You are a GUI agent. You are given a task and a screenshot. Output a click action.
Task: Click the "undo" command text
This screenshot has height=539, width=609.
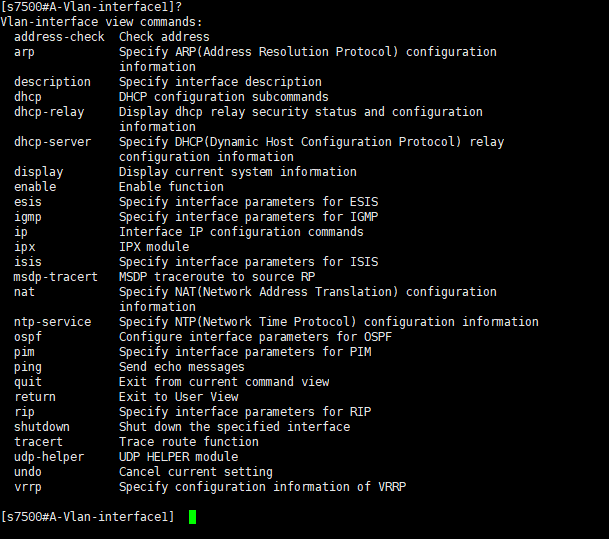pos(28,472)
